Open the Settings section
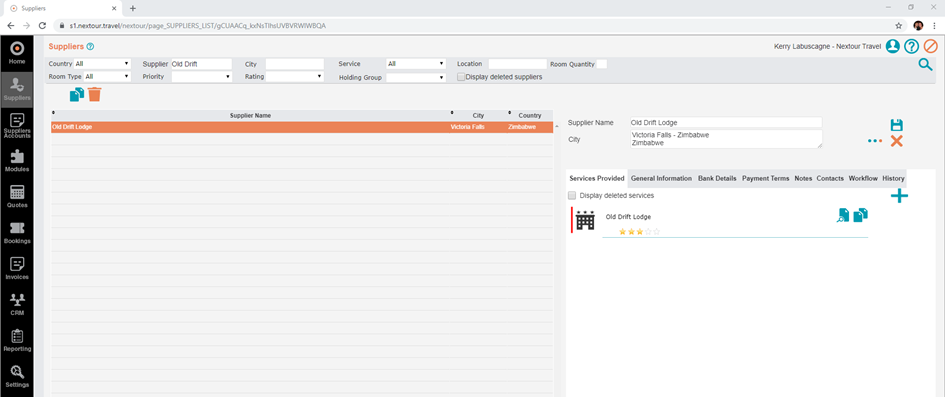The image size is (945, 397). point(17,377)
